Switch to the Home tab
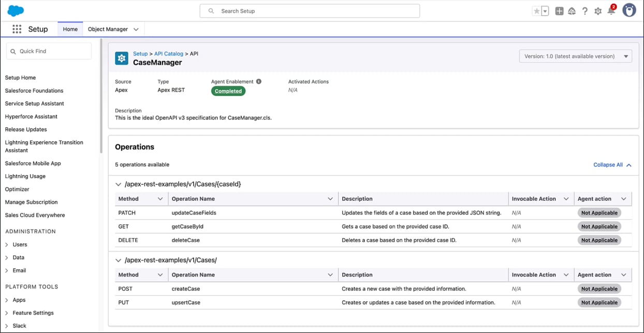 (70, 29)
